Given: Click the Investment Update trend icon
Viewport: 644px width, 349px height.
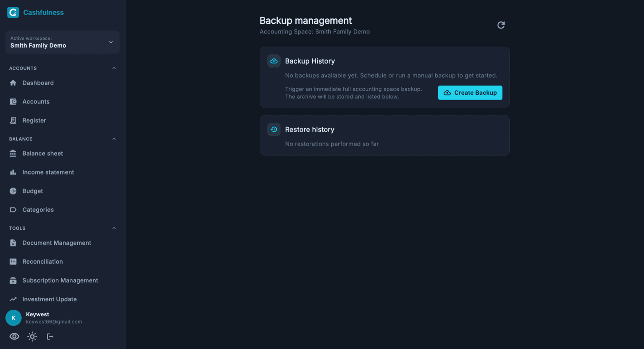Looking at the screenshot, I should pyautogui.click(x=13, y=299).
